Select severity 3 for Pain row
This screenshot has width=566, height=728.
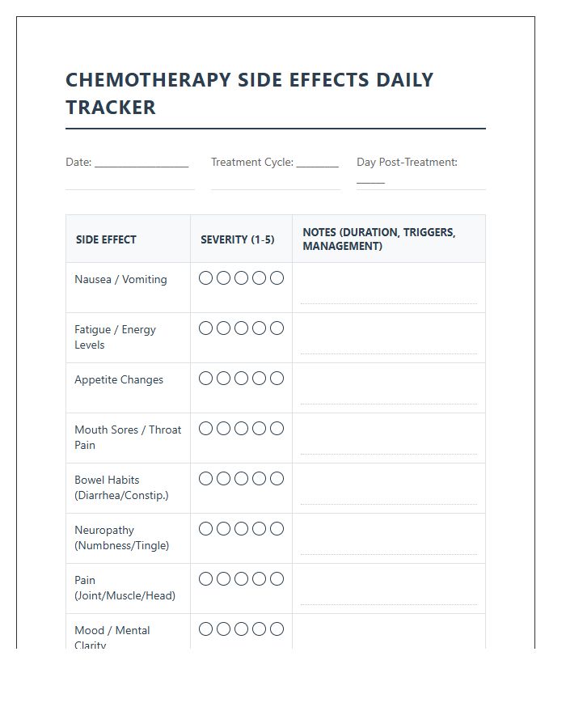241,579
